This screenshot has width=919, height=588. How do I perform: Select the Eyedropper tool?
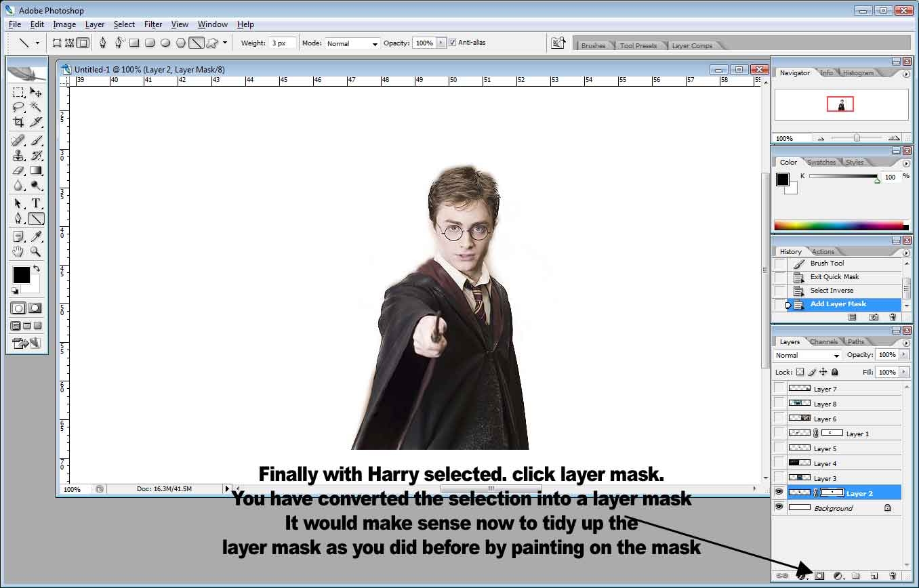[36, 236]
